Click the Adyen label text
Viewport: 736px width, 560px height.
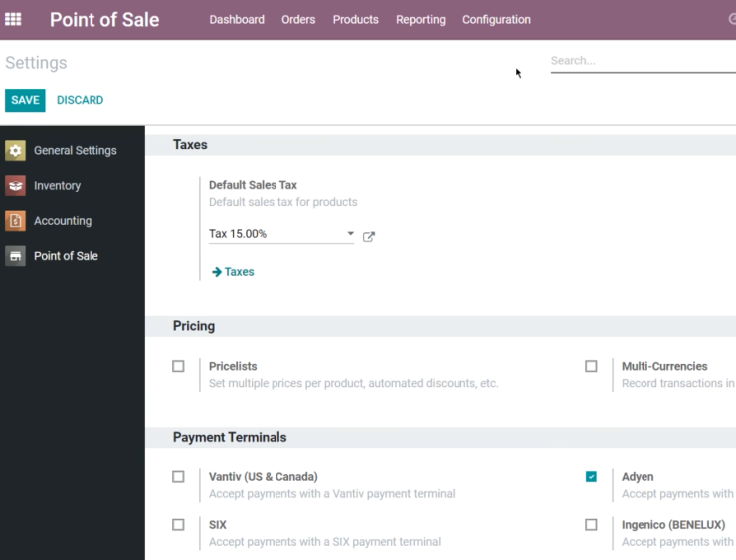coord(638,476)
